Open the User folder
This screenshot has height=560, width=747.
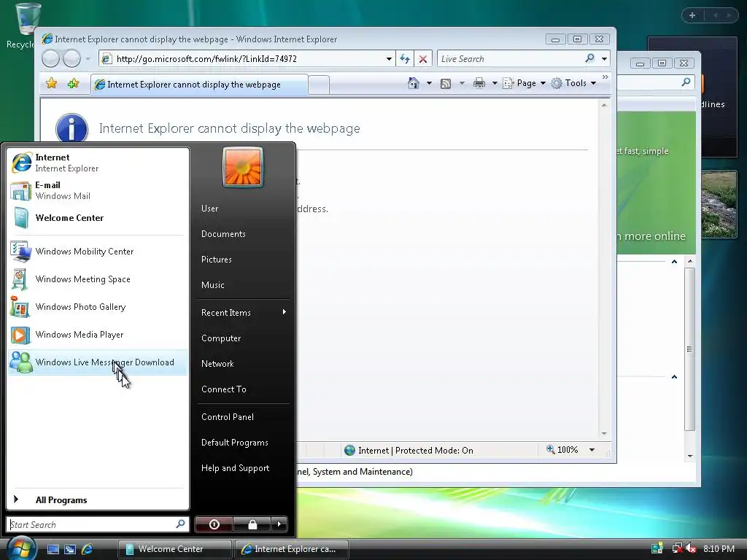(243, 209)
